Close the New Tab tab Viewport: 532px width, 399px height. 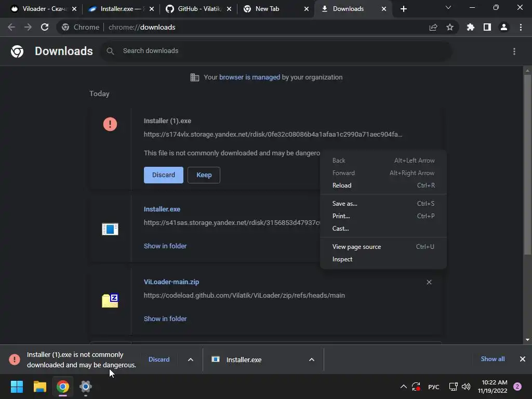(x=307, y=9)
